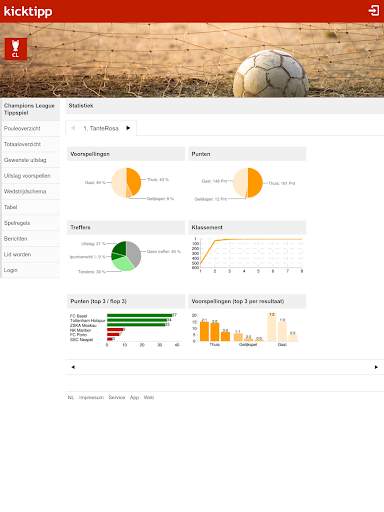
Task: Click the NK Maribor red bar
Action: pos(115,330)
